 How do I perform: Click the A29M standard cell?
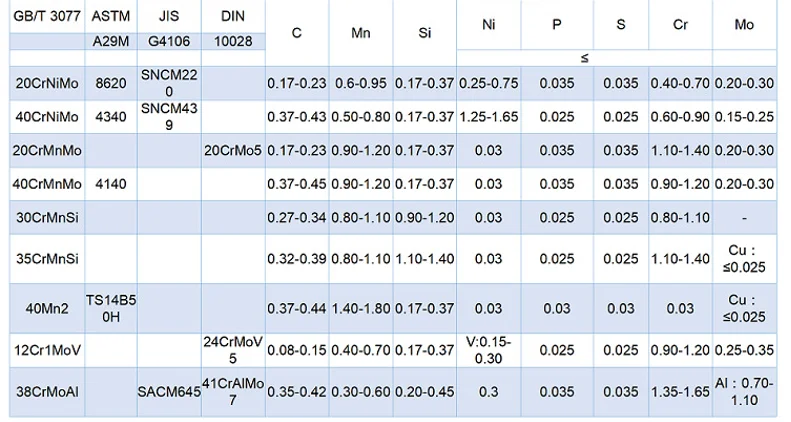pyautogui.click(x=111, y=41)
